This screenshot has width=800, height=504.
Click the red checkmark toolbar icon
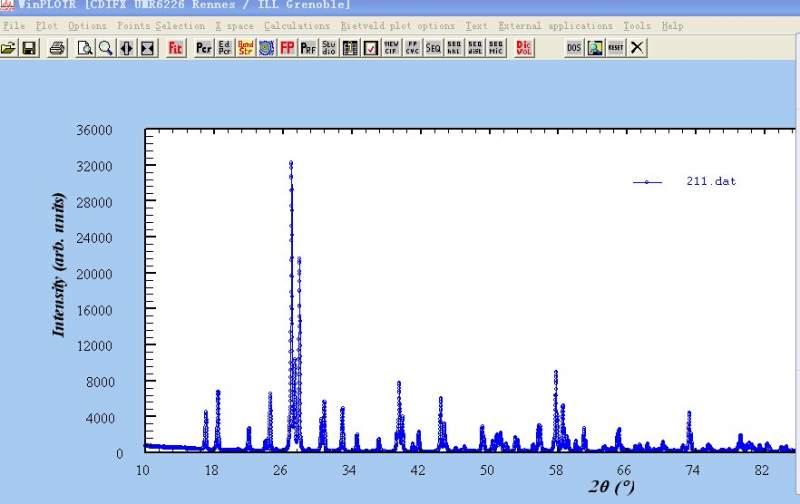point(371,48)
